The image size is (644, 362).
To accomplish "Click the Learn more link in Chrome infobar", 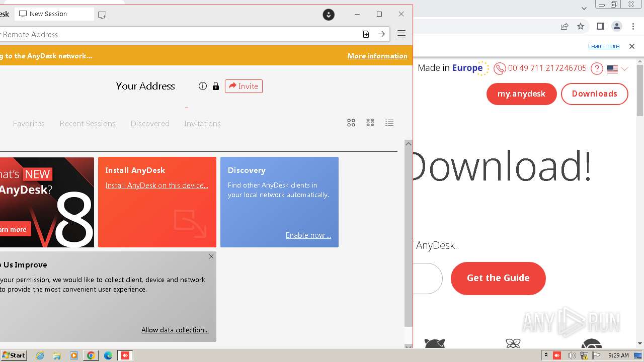I will [x=604, y=46].
